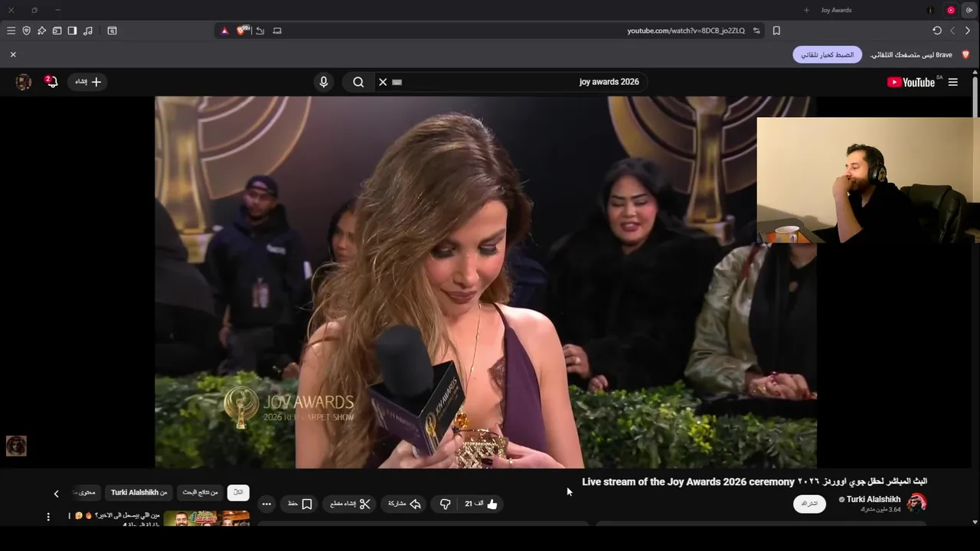Click the site settings tune icon beside URL

coord(756,31)
